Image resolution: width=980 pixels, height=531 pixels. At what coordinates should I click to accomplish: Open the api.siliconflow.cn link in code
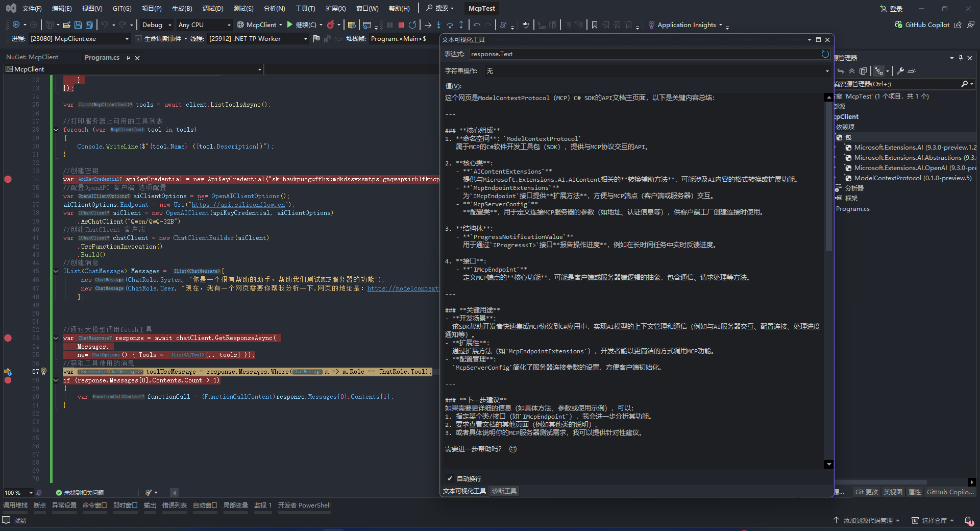238,205
